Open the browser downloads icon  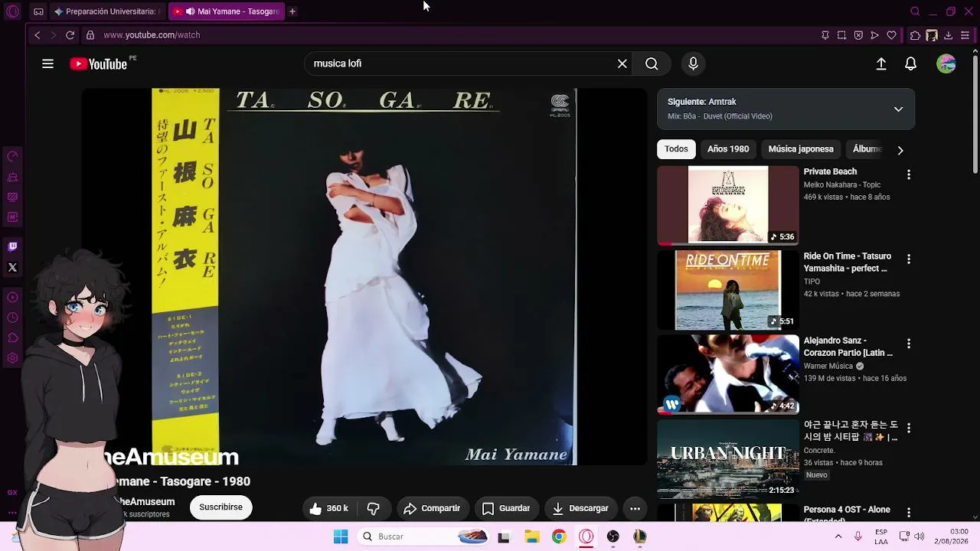point(948,35)
